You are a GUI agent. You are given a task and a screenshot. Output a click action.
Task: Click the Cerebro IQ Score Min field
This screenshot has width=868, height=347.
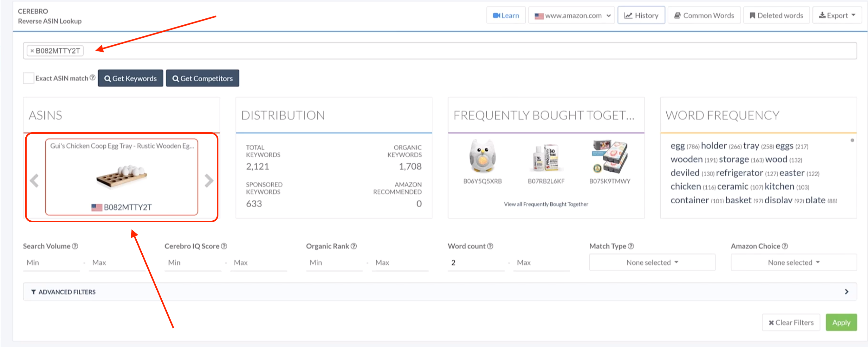click(x=193, y=262)
